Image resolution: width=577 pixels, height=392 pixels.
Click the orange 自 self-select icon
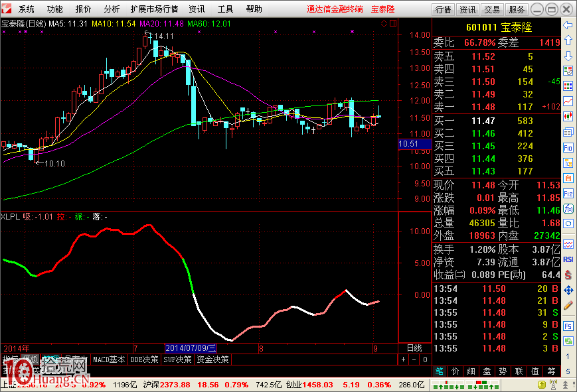[568, 178]
